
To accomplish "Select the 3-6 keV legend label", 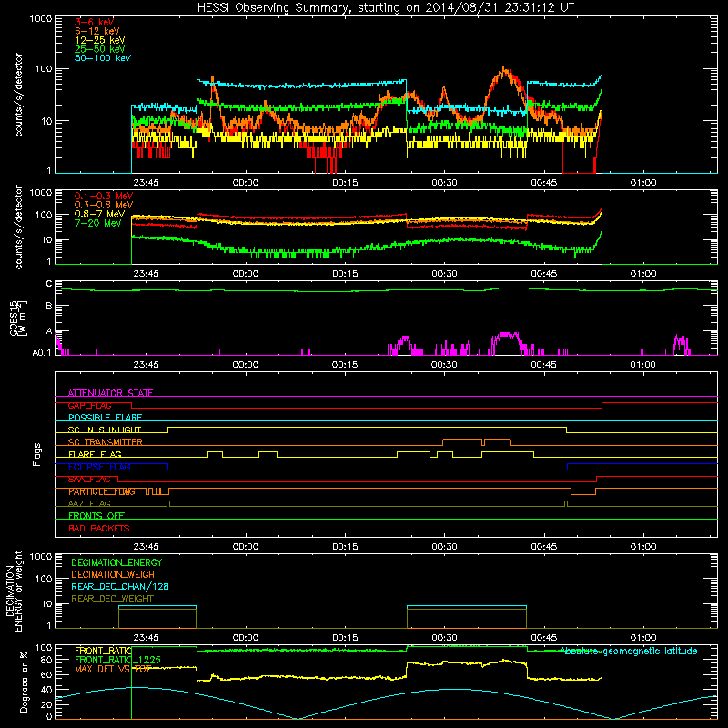I will point(94,22).
